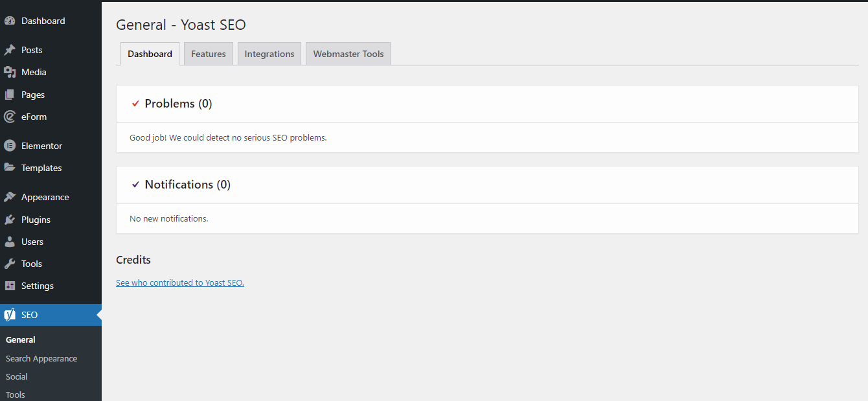868x401 pixels.
Task: Click the Settings sliders icon
Action: [x=10, y=286]
